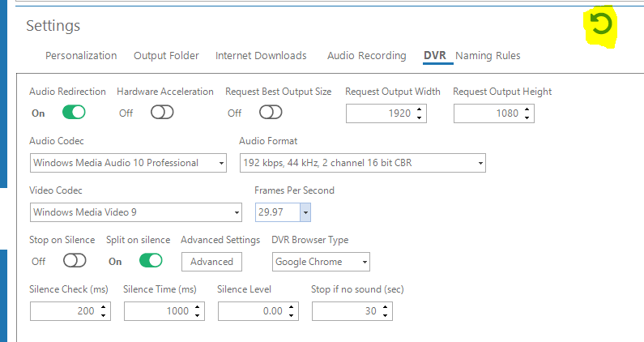Increase Silence Check value with up arrow
This screenshot has height=342, width=644.
coord(103,307)
